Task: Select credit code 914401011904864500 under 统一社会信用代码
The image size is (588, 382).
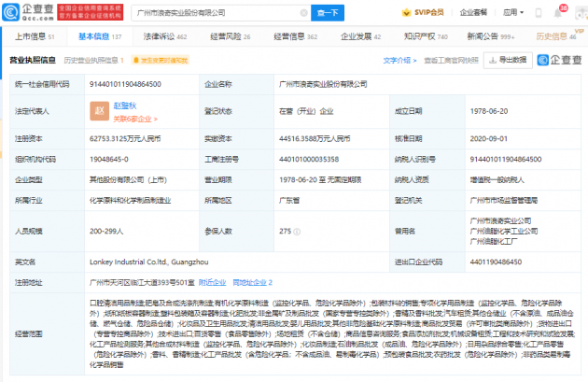Action: [x=125, y=84]
